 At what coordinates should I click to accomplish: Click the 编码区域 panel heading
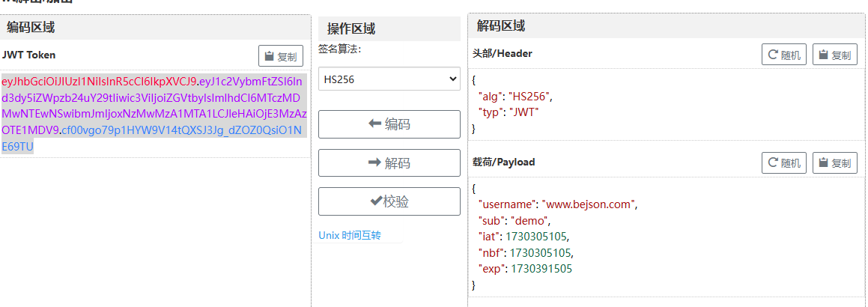(31, 27)
